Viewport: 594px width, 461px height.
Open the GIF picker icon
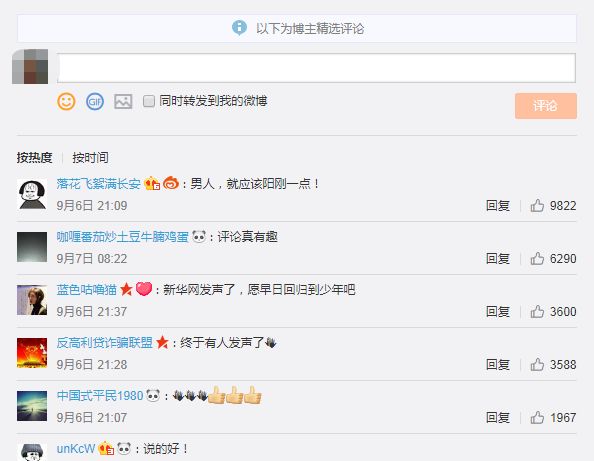95,102
